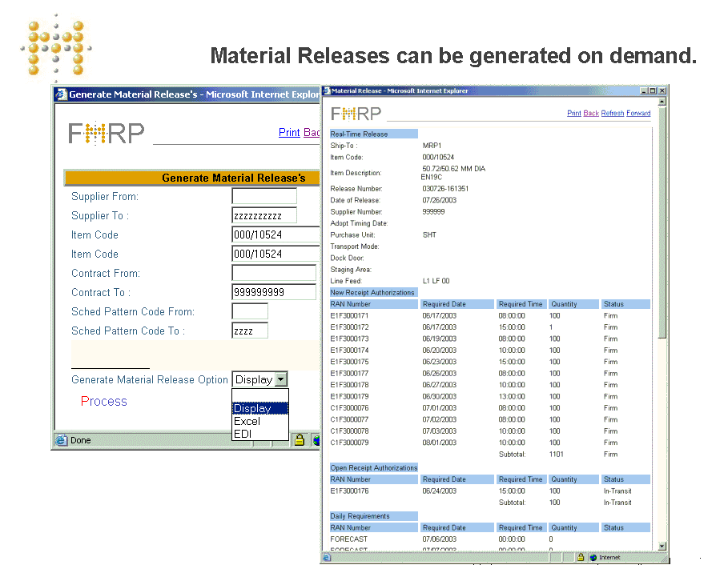Open the Generate Material Release Option dropdown arrow
Viewport: 728px width, 565px height.
click(x=281, y=379)
